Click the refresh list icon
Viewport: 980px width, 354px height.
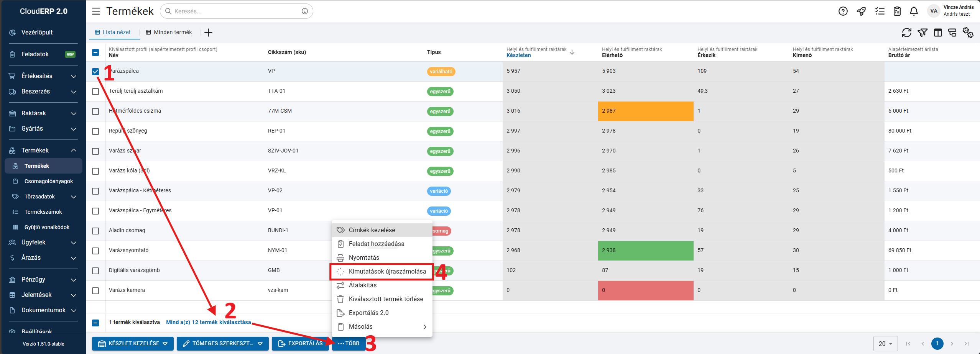click(x=906, y=33)
